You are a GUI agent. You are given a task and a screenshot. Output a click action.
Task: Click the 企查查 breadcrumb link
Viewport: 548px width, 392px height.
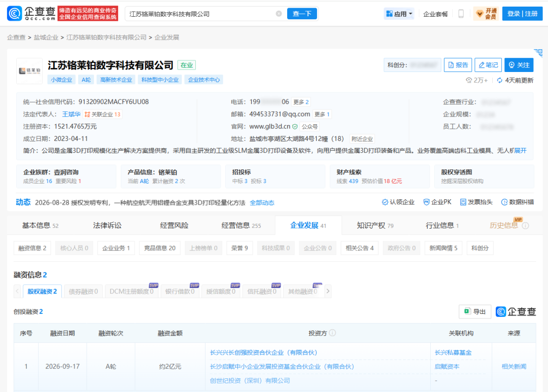16,38
